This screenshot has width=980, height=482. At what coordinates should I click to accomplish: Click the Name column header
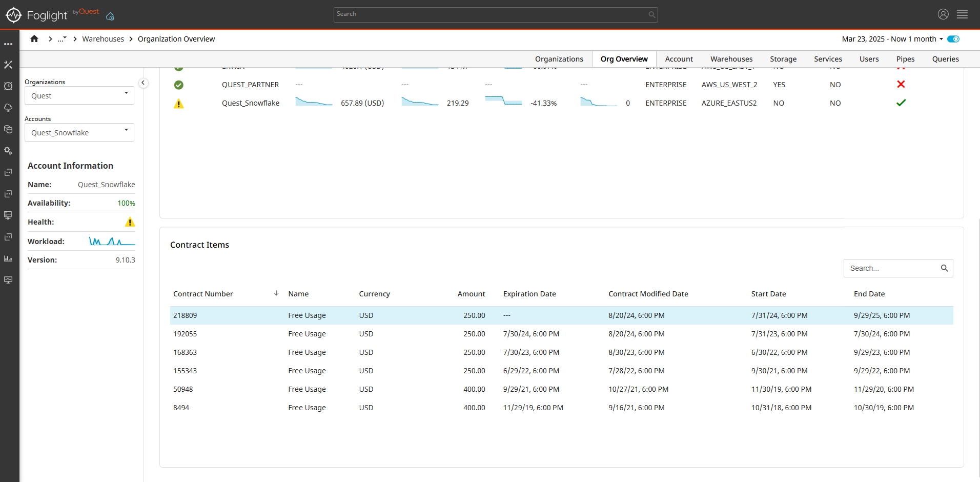click(298, 294)
